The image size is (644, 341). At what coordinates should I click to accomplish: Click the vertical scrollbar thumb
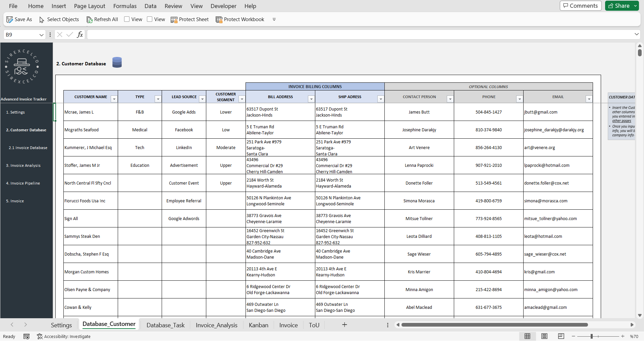pos(640,53)
